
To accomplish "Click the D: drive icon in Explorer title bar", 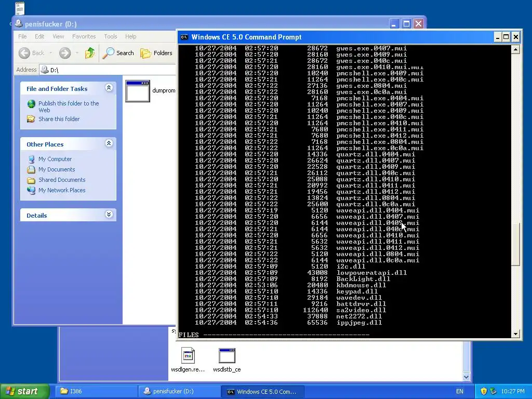I will pos(19,23).
